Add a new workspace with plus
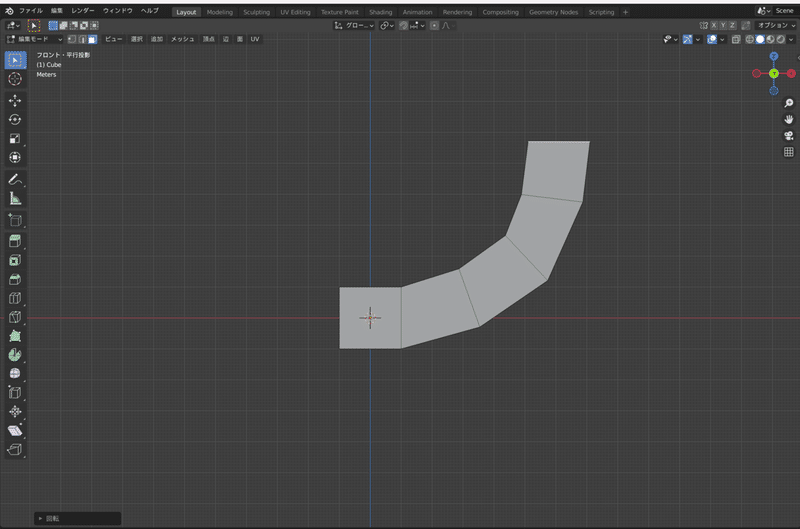Image resolution: width=800 pixels, height=529 pixels. pos(626,12)
